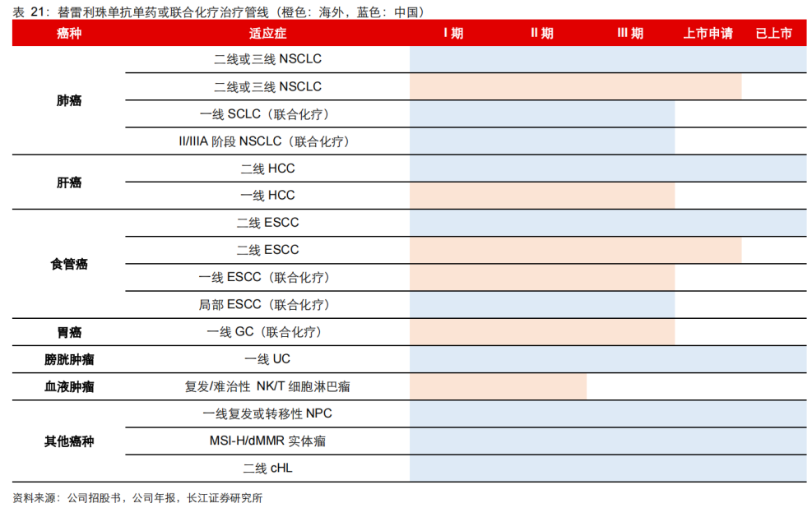Click the 血液肿瘤 category label
The height and width of the screenshot is (517, 812).
(69, 386)
